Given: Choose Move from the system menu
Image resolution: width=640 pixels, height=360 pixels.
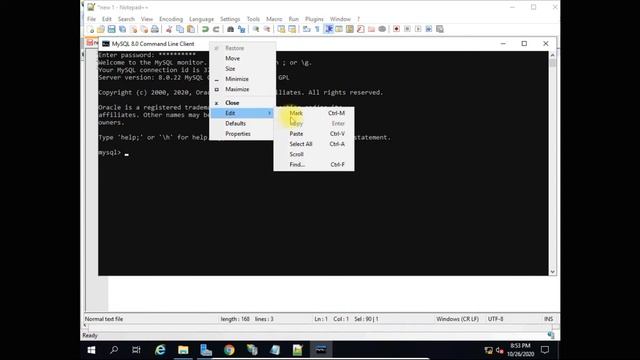Looking at the screenshot, I should coord(242,58).
